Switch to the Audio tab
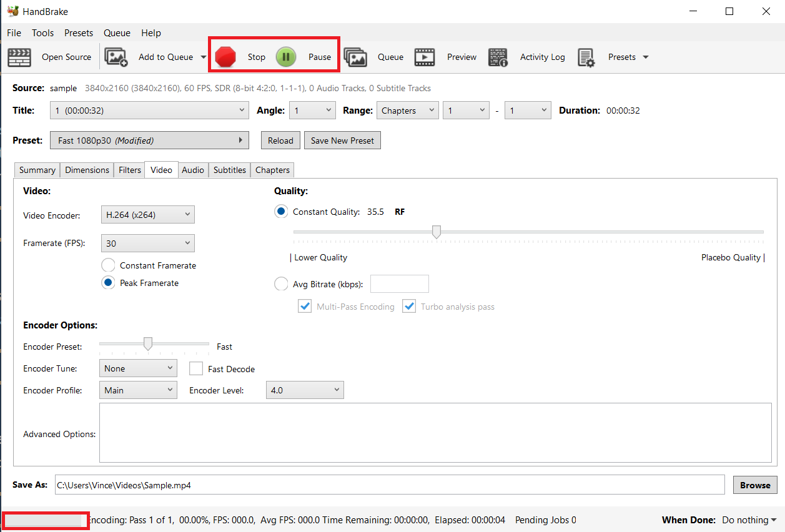This screenshot has height=532, width=785. click(x=193, y=170)
